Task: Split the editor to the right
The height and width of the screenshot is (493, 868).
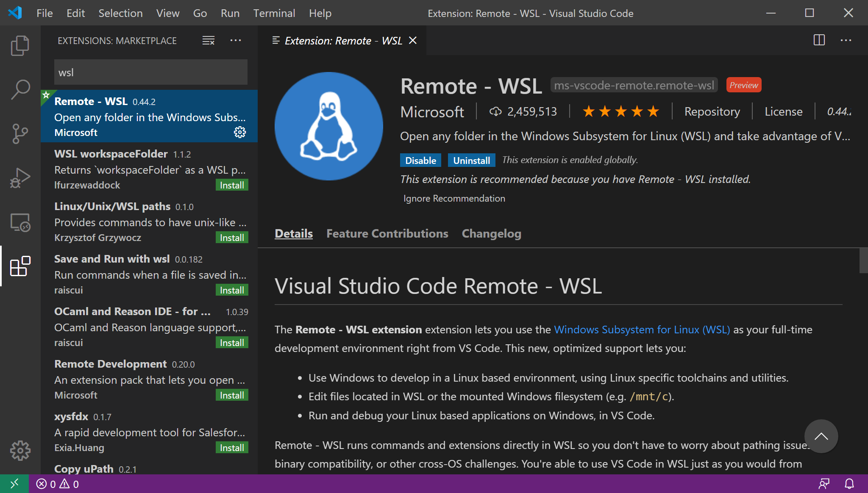Action: [819, 41]
